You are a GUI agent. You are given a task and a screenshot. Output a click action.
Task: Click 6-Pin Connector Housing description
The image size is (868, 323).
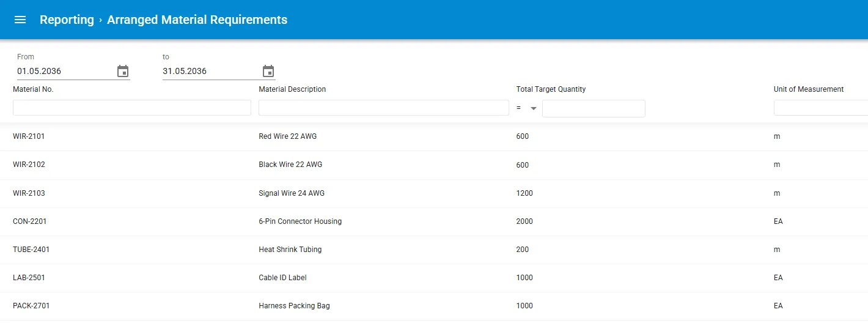click(300, 221)
